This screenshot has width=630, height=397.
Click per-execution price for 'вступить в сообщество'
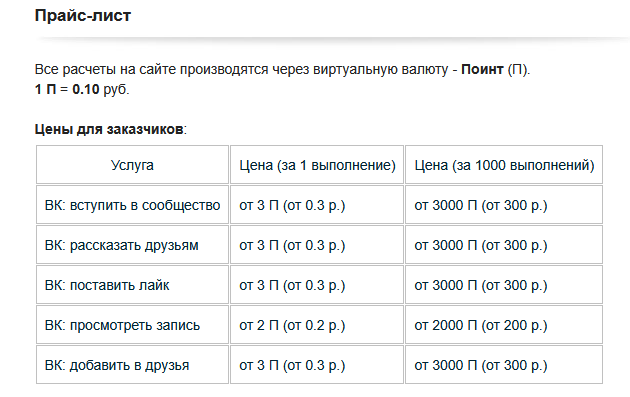tap(317, 205)
